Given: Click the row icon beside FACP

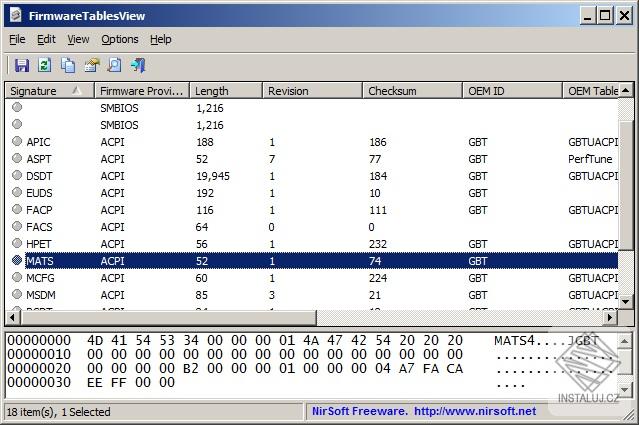Looking at the screenshot, I should point(17,209).
